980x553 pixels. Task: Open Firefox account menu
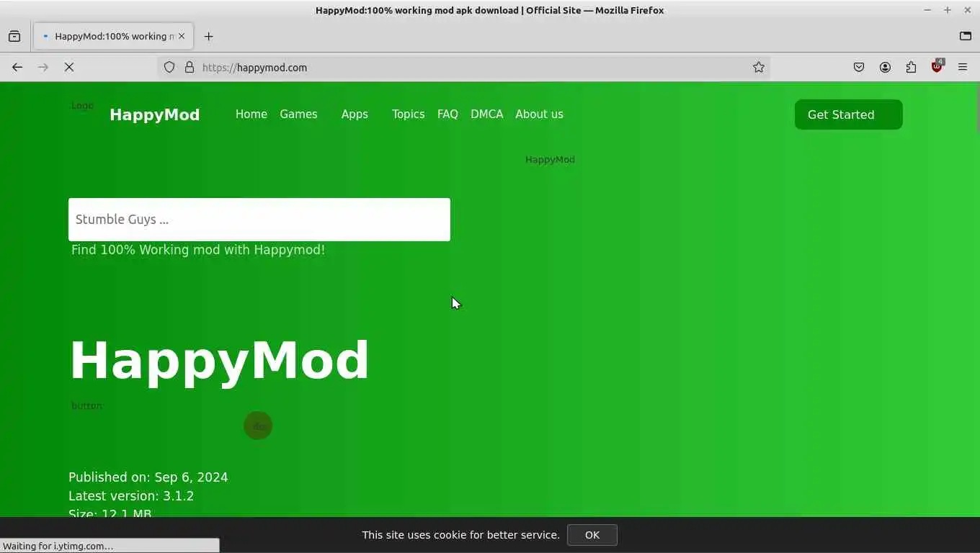[x=885, y=67]
